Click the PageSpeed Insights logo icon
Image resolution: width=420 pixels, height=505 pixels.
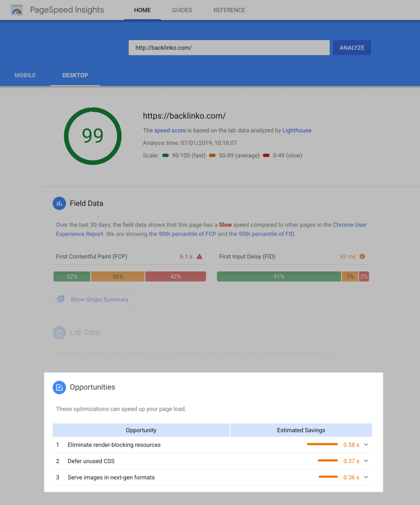point(17,10)
